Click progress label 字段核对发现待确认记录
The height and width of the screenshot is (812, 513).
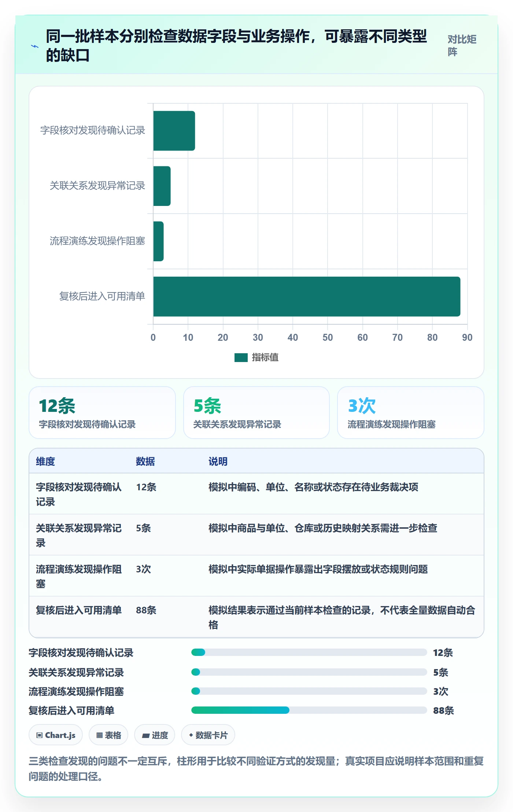[81, 653]
